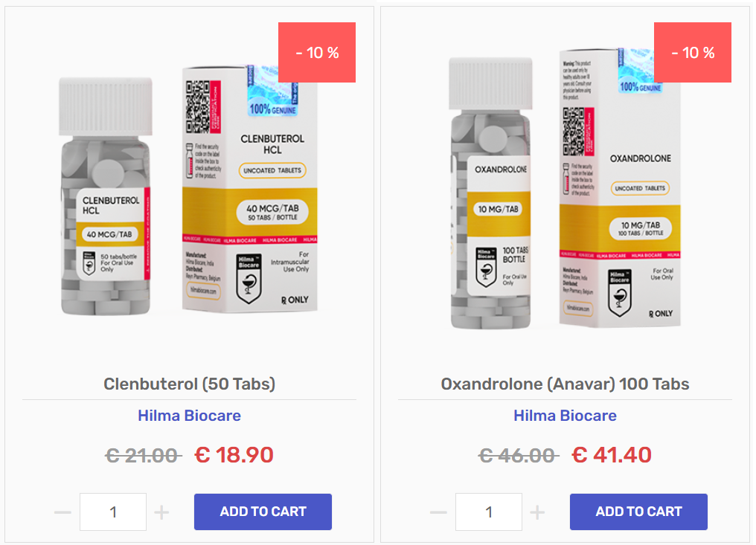The height and width of the screenshot is (545, 756).
Task: Increase Oxandrolone quantity with plus icon
Action: pos(537,512)
